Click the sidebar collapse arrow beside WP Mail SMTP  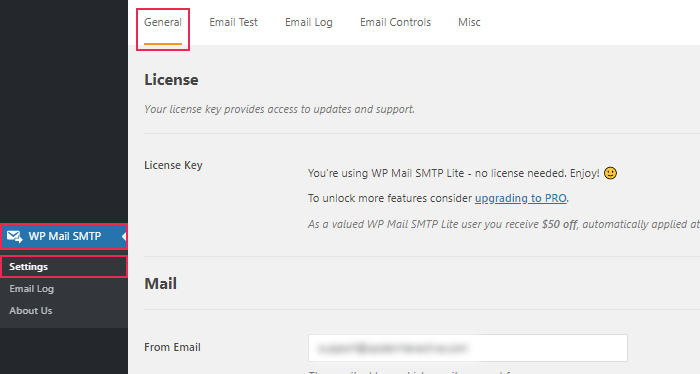(124, 236)
